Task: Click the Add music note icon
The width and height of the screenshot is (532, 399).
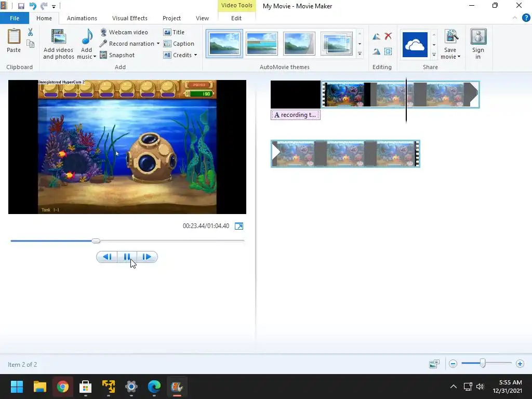Action: (87, 36)
